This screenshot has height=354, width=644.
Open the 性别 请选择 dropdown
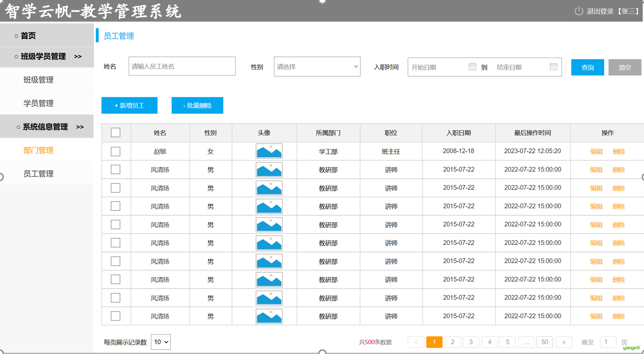point(317,66)
